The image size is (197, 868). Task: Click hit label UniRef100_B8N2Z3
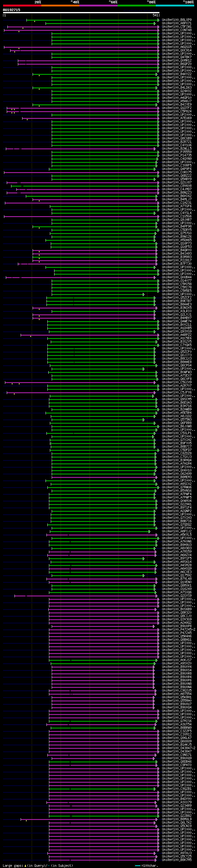(x=177, y=193)
